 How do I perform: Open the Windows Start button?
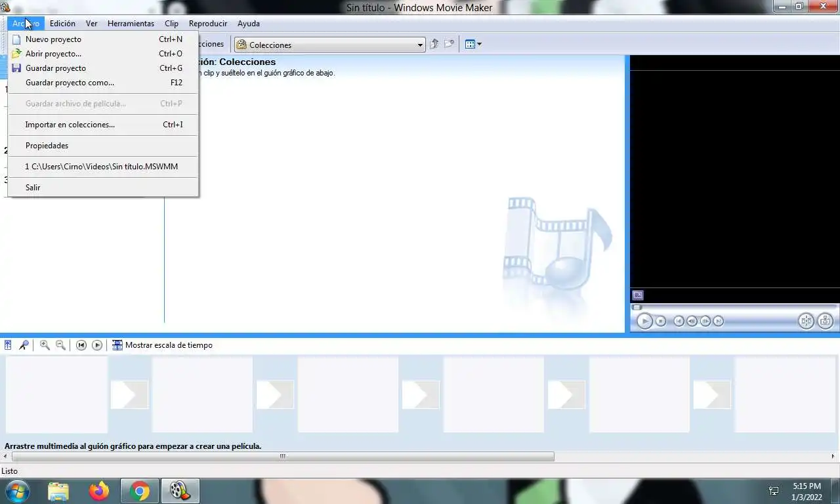[x=17, y=491]
